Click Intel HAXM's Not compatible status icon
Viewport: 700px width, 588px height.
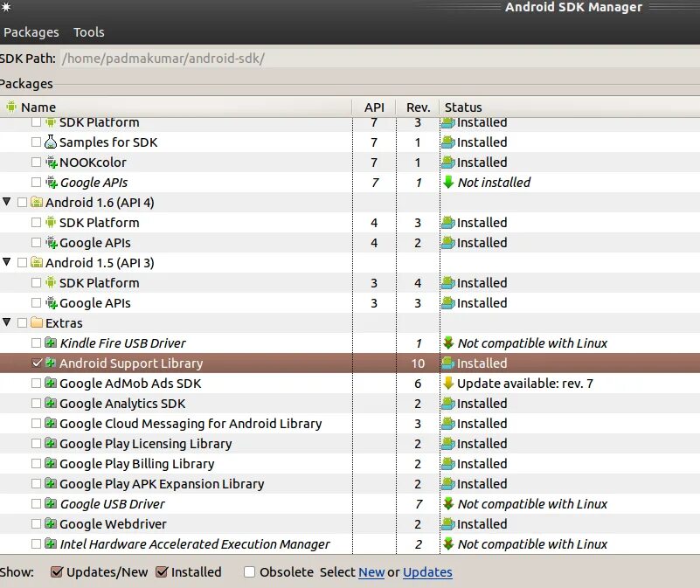tap(448, 543)
